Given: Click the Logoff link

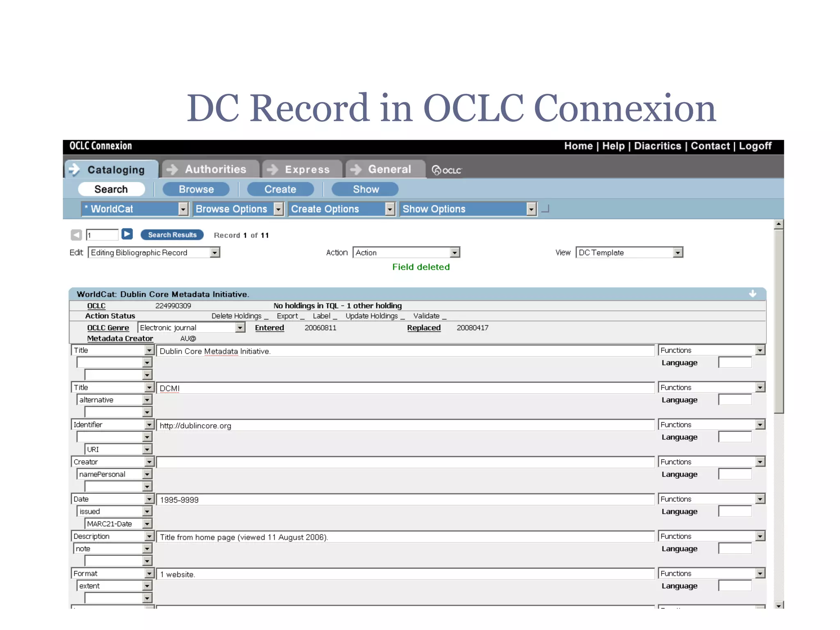Looking at the screenshot, I should tap(755, 146).
